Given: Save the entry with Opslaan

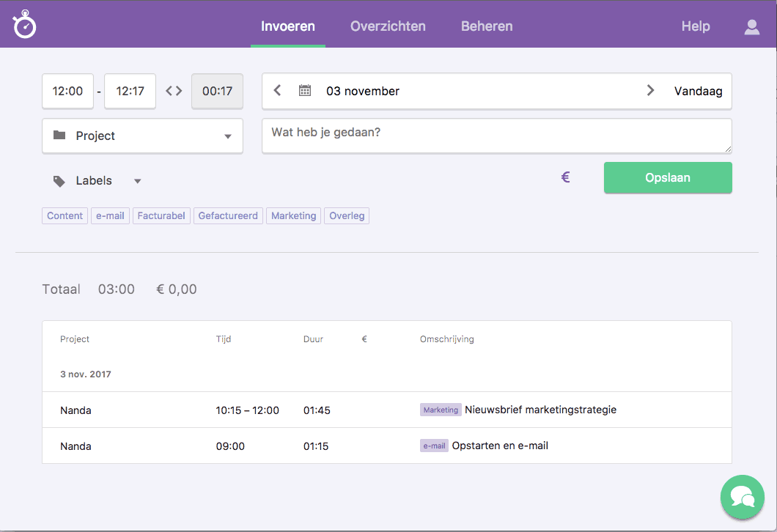Looking at the screenshot, I should [x=668, y=178].
